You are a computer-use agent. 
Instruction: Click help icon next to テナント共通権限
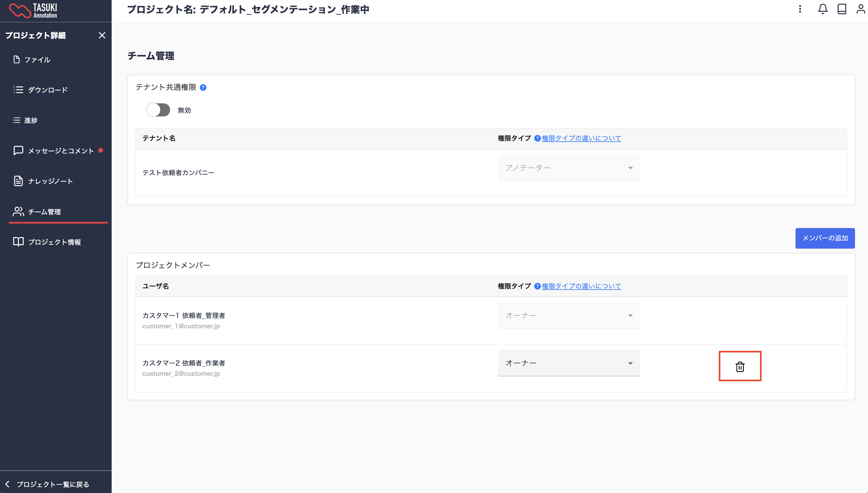coord(203,87)
